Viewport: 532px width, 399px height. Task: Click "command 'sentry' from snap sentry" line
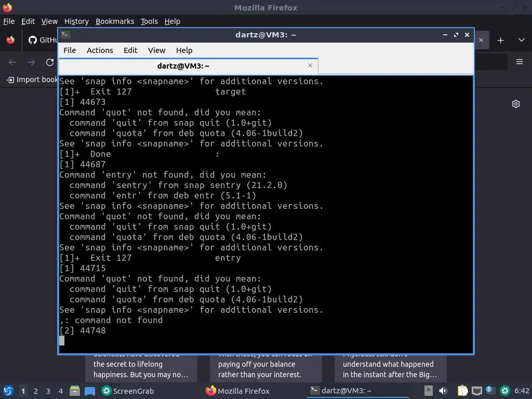[179, 185]
